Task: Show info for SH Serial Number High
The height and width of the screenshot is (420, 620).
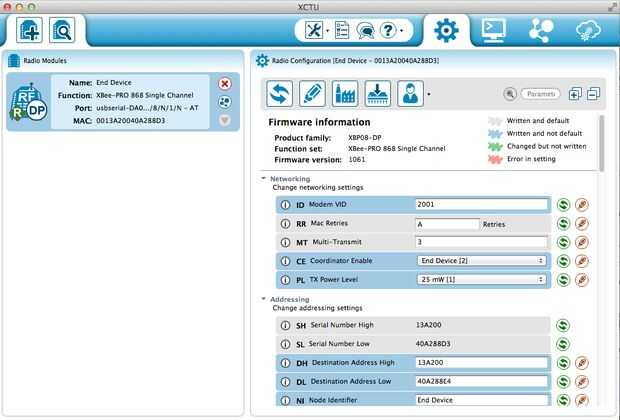Action: point(285,325)
